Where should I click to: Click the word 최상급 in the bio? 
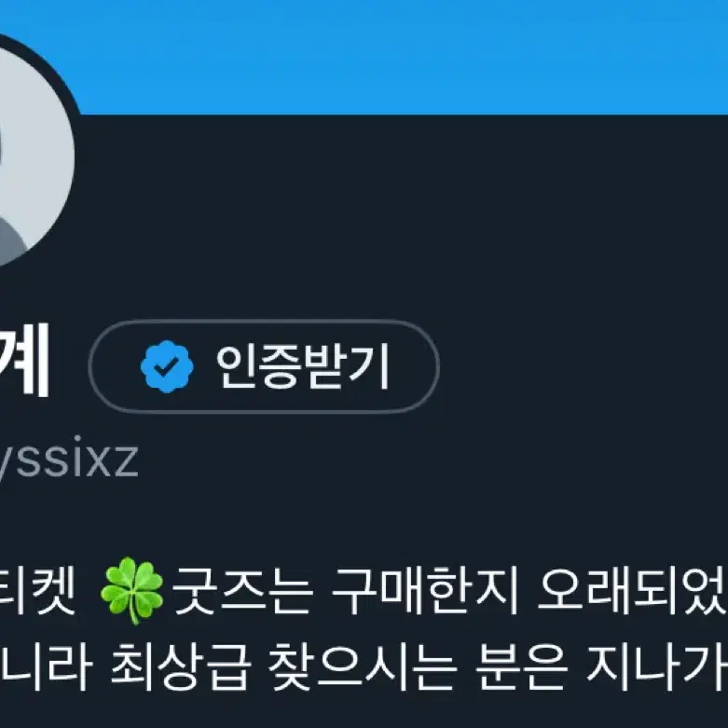pos(180,666)
